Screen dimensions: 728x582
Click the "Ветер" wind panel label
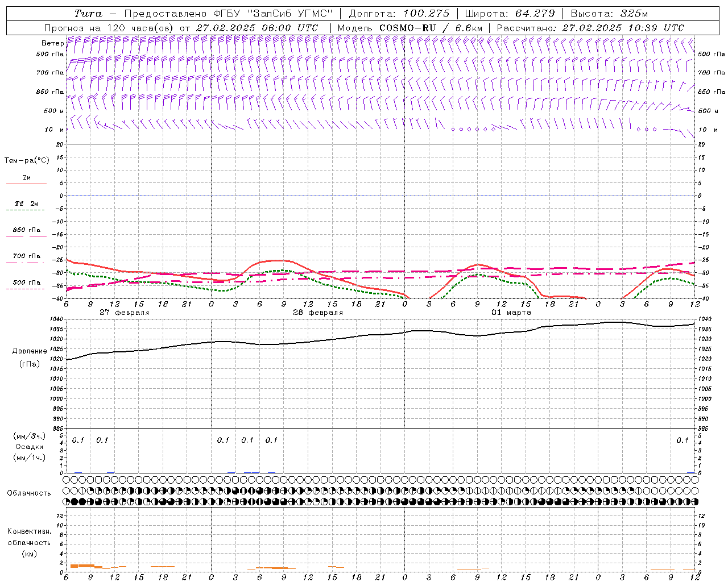(52, 43)
